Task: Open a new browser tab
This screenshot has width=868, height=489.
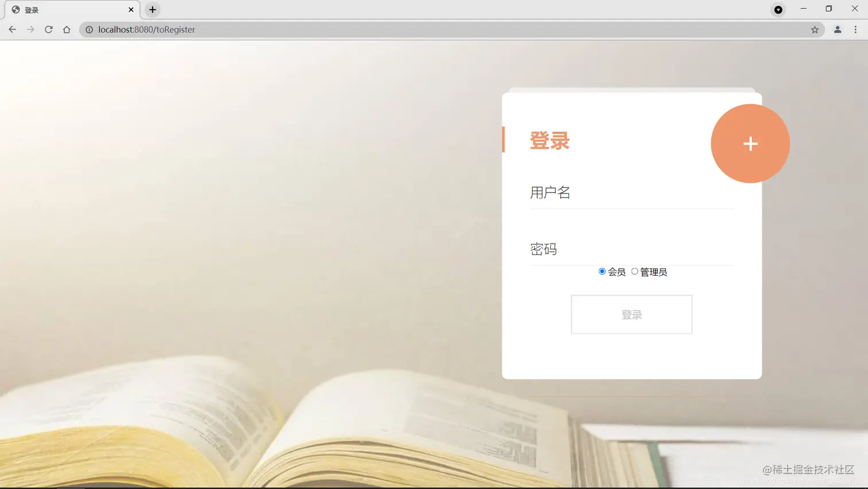Action: tap(152, 9)
